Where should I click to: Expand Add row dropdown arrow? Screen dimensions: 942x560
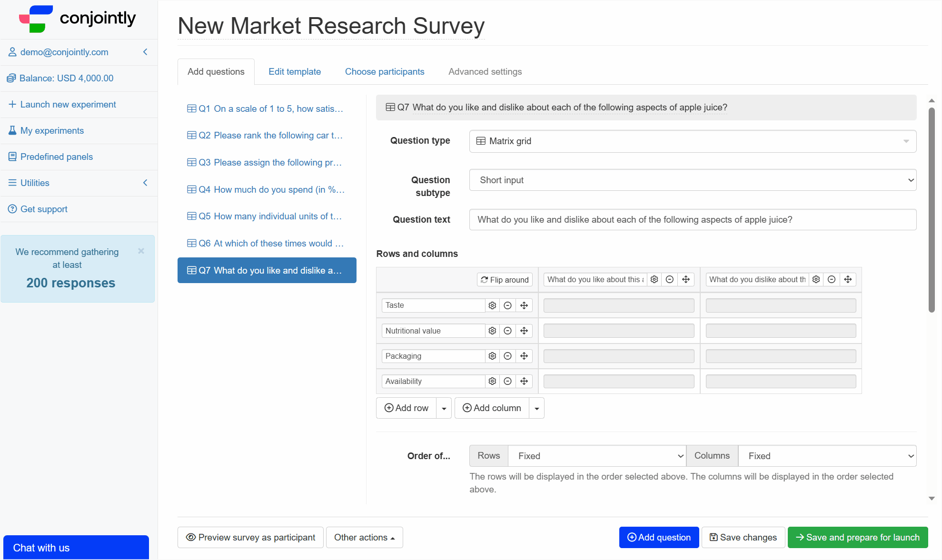pos(444,408)
